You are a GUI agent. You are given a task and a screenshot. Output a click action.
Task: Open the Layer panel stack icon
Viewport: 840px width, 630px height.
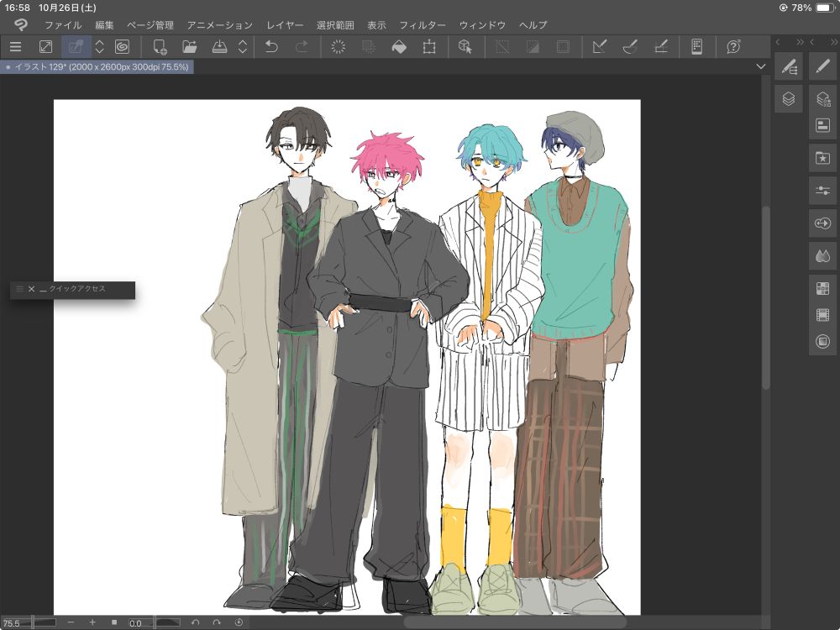pos(788,98)
